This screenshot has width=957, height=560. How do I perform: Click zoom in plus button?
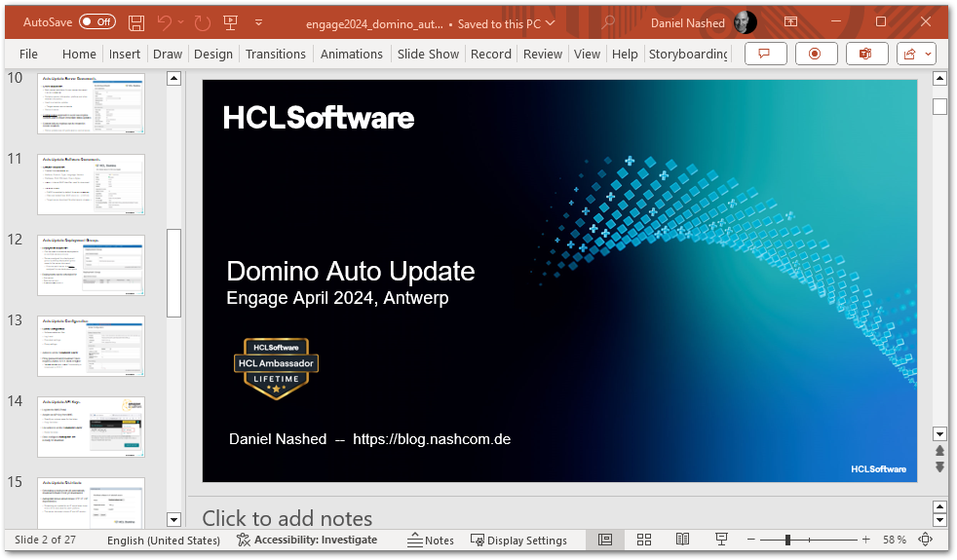click(866, 540)
